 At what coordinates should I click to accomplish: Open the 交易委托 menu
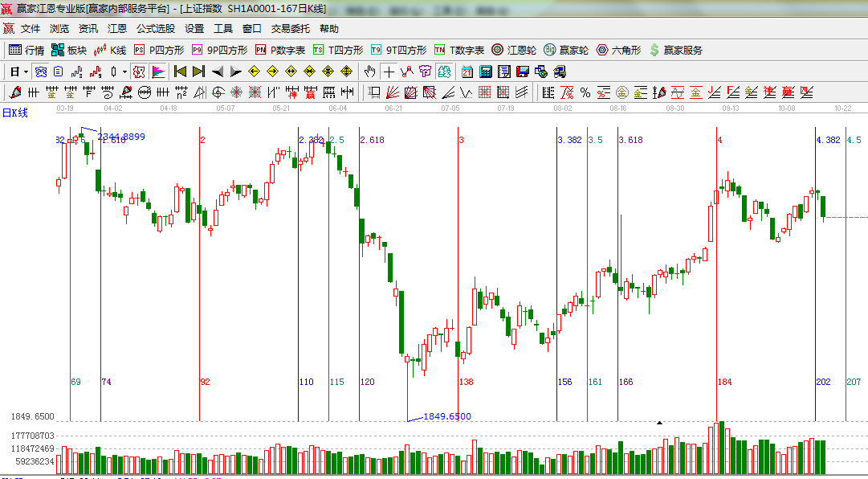[290, 28]
